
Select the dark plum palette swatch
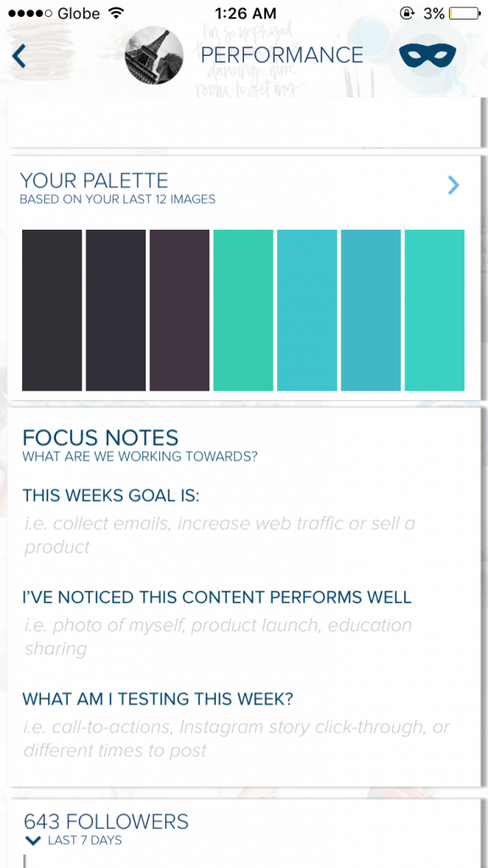point(180,310)
